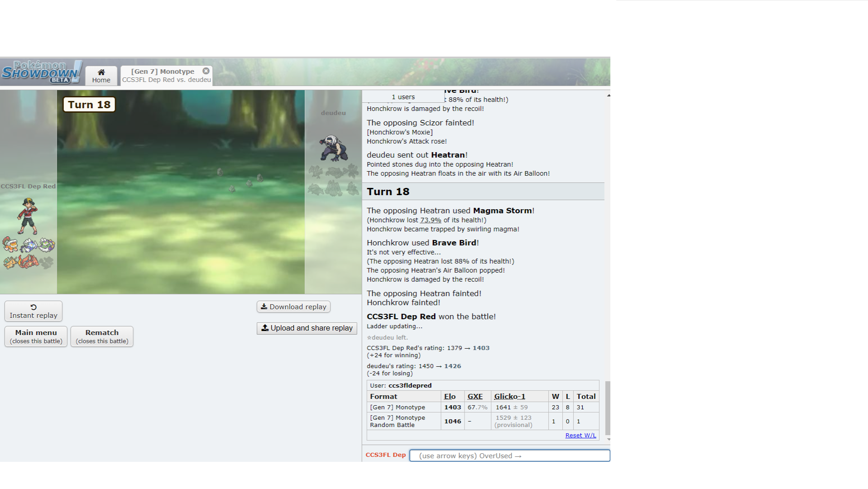Image resolution: width=868 pixels, height=489 pixels.
Task: Click the green Tornadus team icon
Action: [x=46, y=245]
